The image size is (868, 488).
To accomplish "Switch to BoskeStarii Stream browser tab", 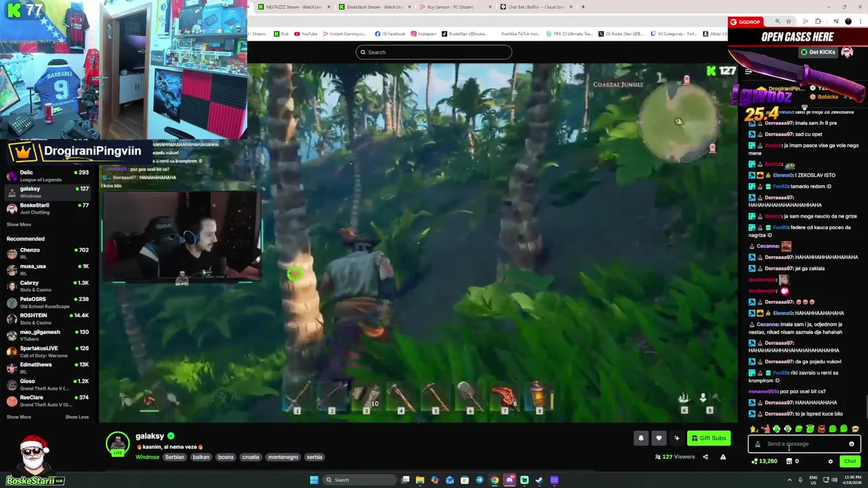I will tap(374, 7).
